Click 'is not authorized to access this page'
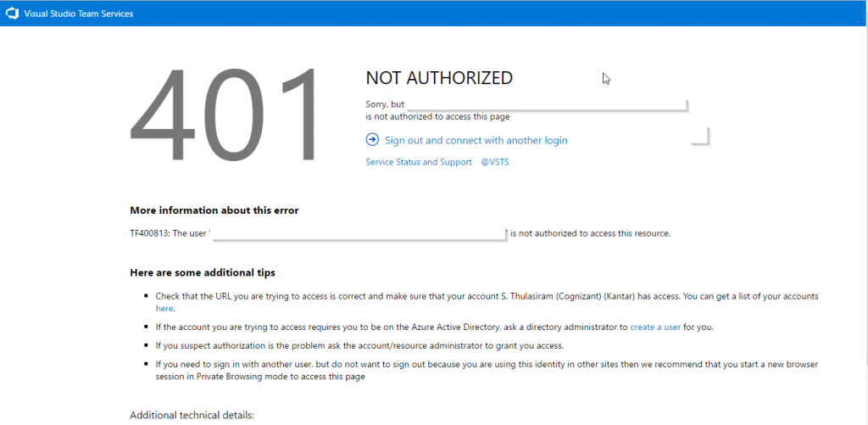This screenshot has height=425, width=868. (438, 117)
